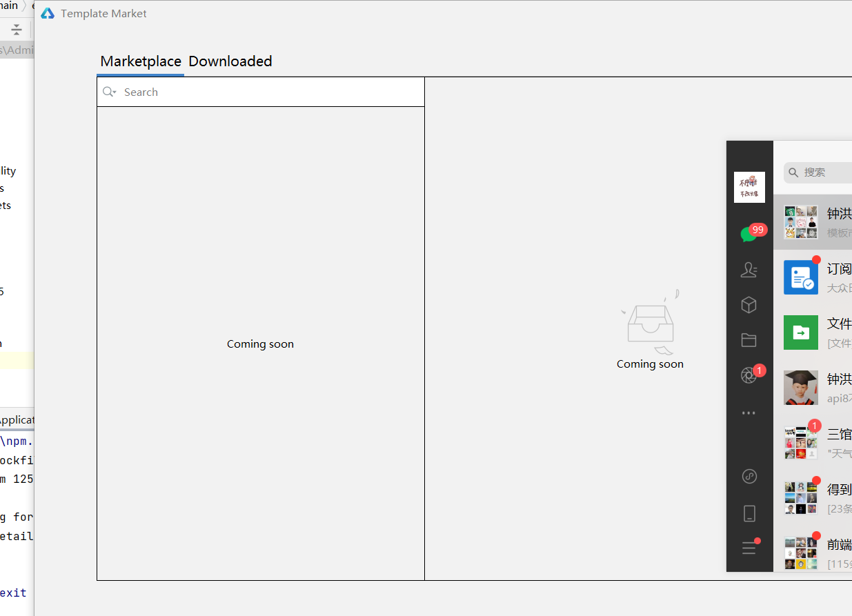Click the WeChat 搜索 search box
The image size is (852, 616).
pyautogui.click(x=818, y=172)
